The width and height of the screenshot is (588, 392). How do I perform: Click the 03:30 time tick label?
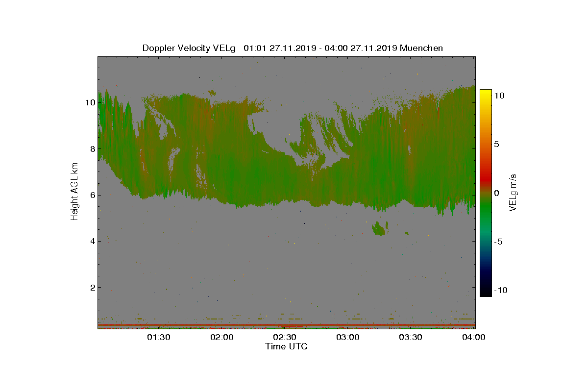[411, 337]
